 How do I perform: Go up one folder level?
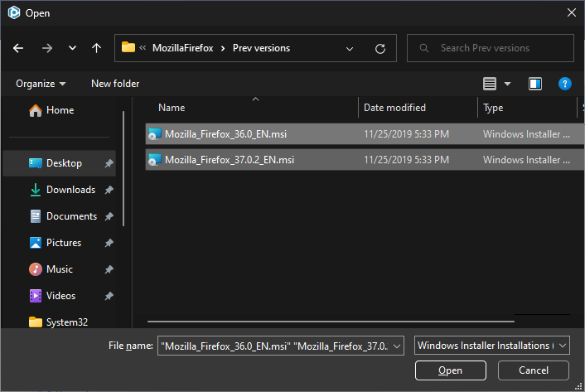pos(96,48)
